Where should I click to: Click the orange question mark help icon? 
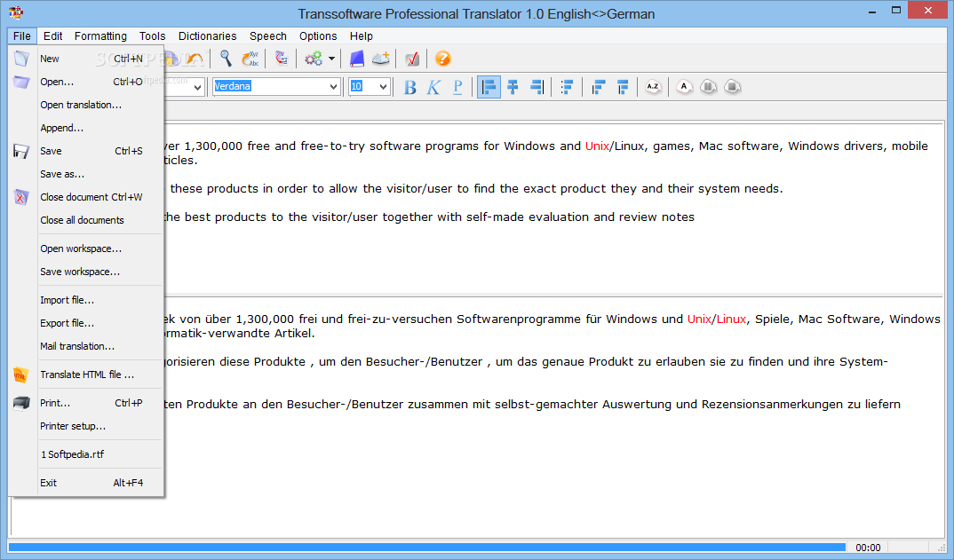tap(443, 59)
